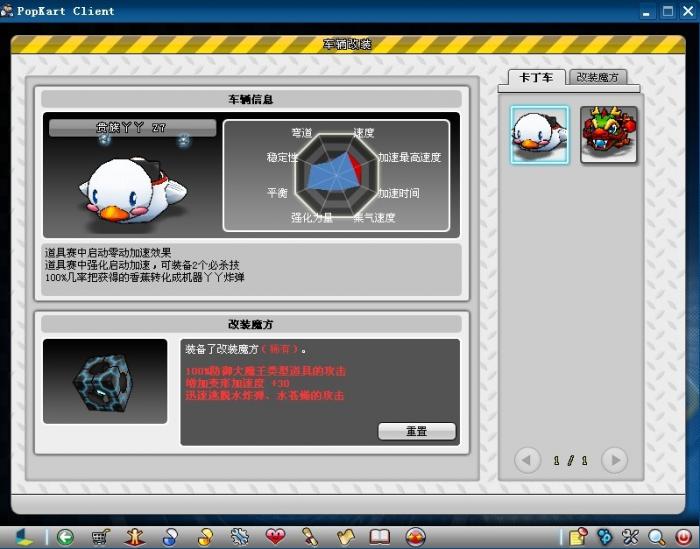Click the 加速最高速度 radar label
Screen dimensions: 700x549
[410, 157]
